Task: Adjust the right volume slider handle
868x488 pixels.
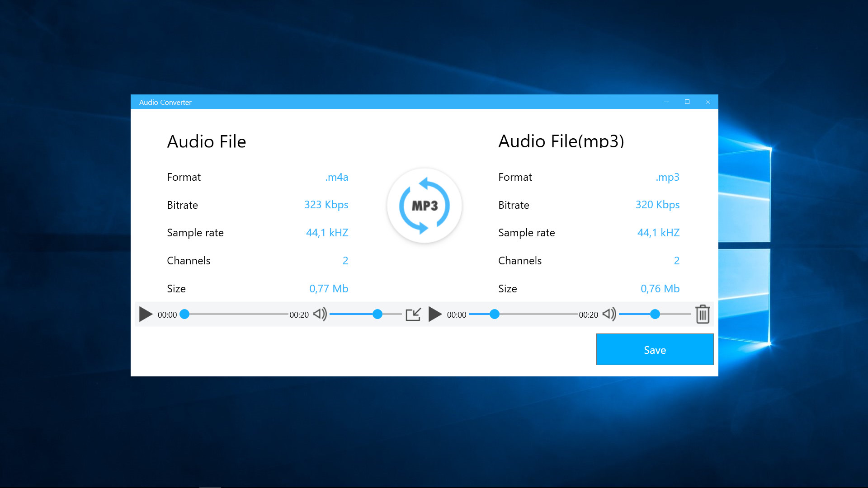Action: pos(655,314)
